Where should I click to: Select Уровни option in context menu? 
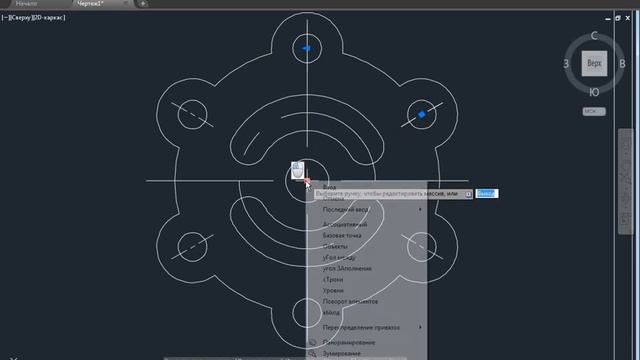point(333,291)
